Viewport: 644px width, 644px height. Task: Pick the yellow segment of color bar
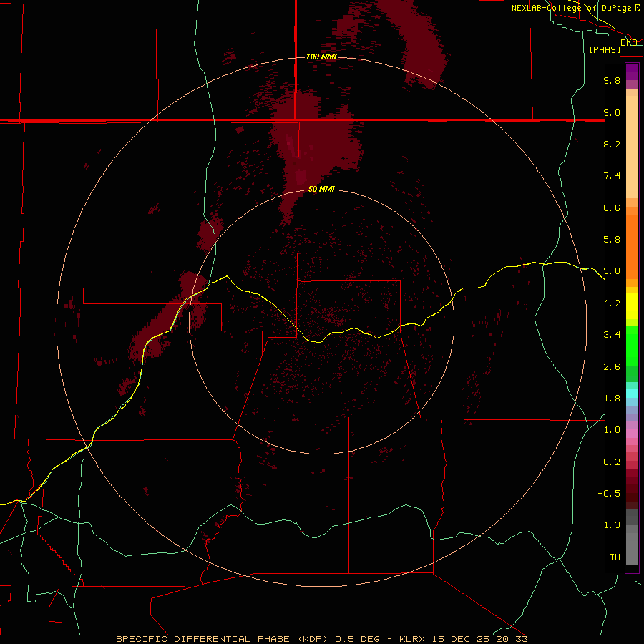(632, 306)
